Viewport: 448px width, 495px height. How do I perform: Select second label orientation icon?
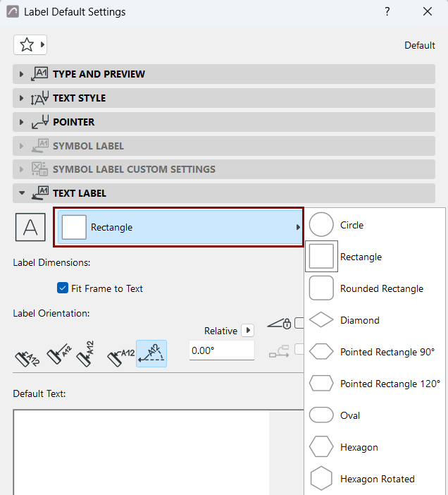[59, 353]
